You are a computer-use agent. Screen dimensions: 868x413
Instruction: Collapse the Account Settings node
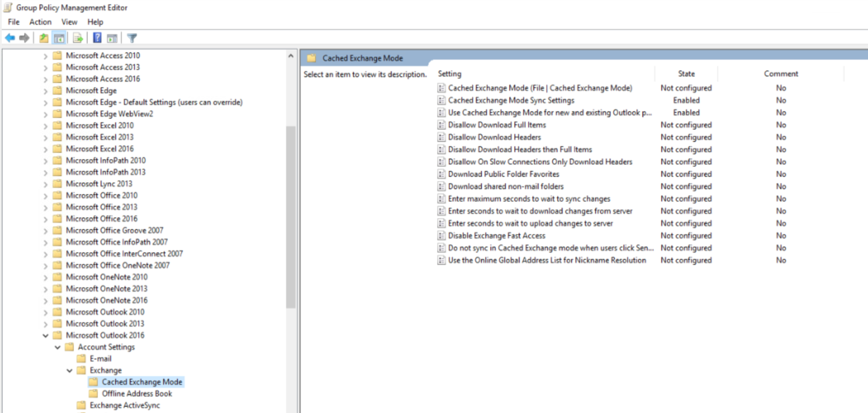pyautogui.click(x=58, y=347)
